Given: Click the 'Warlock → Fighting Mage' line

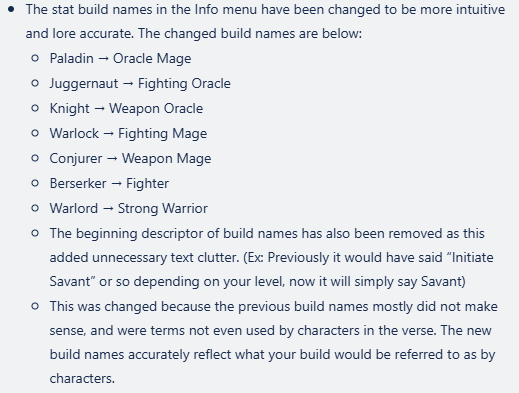Looking at the screenshot, I should coord(128,133).
